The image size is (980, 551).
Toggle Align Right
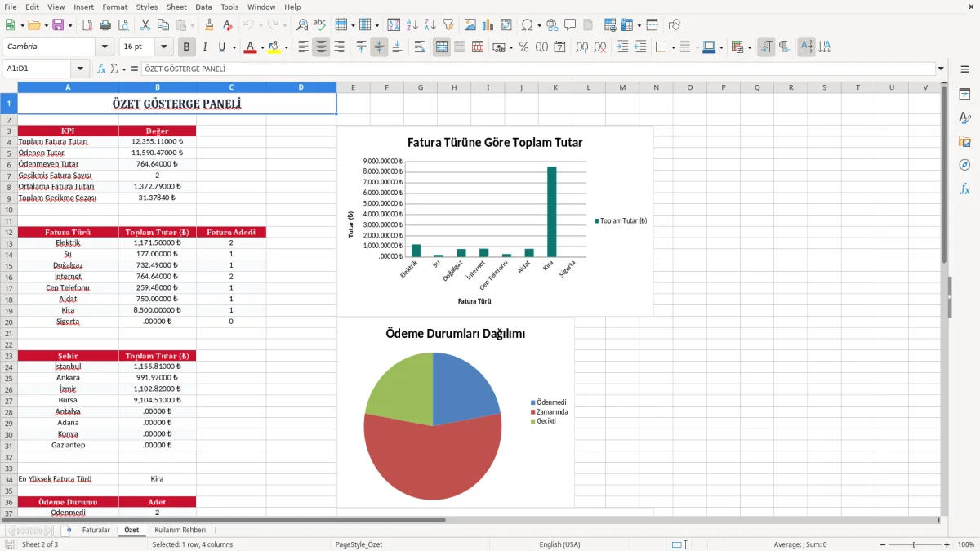point(339,47)
